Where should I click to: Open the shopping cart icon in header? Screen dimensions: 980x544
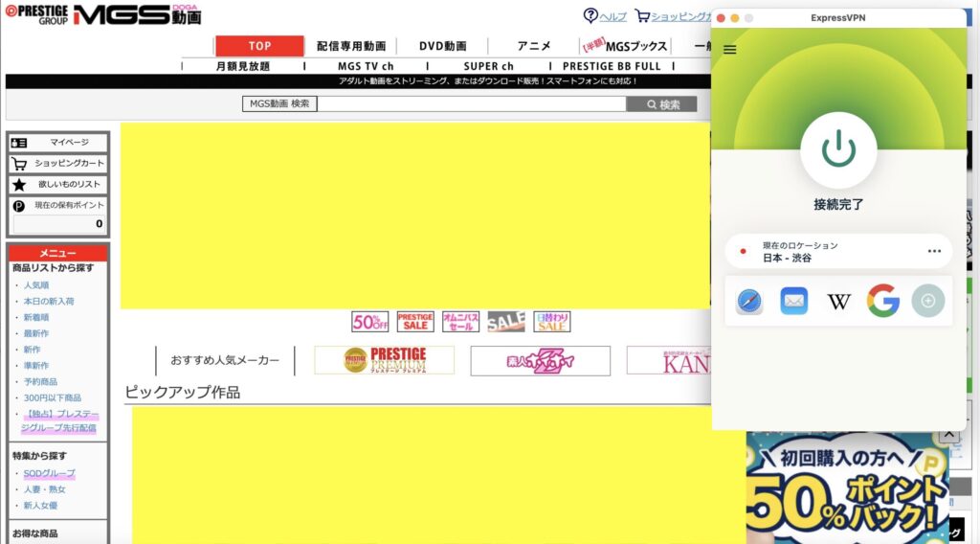coord(642,16)
